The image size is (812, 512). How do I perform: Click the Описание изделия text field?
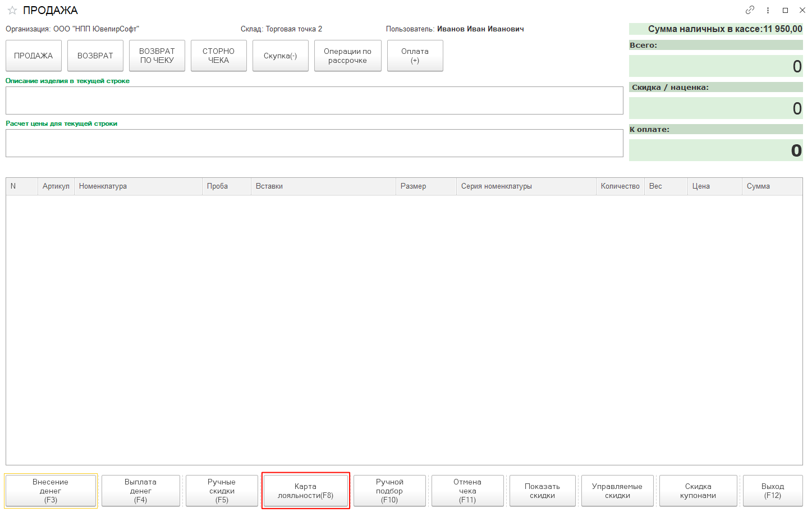[x=314, y=100]
